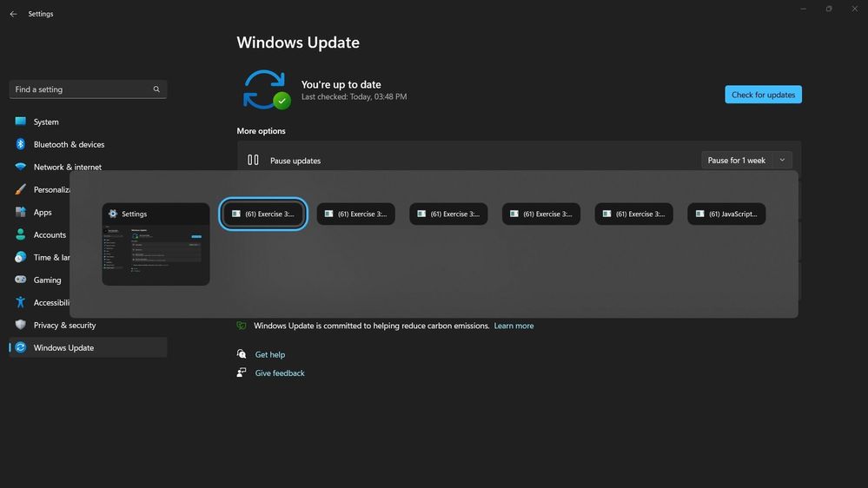Click the Personalization paintbrush icon

pyautogui.click(x=21, y=189)
